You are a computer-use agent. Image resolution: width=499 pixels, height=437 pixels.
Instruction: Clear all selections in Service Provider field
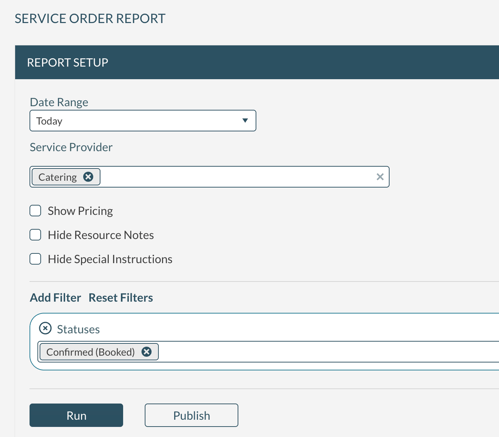380,177
